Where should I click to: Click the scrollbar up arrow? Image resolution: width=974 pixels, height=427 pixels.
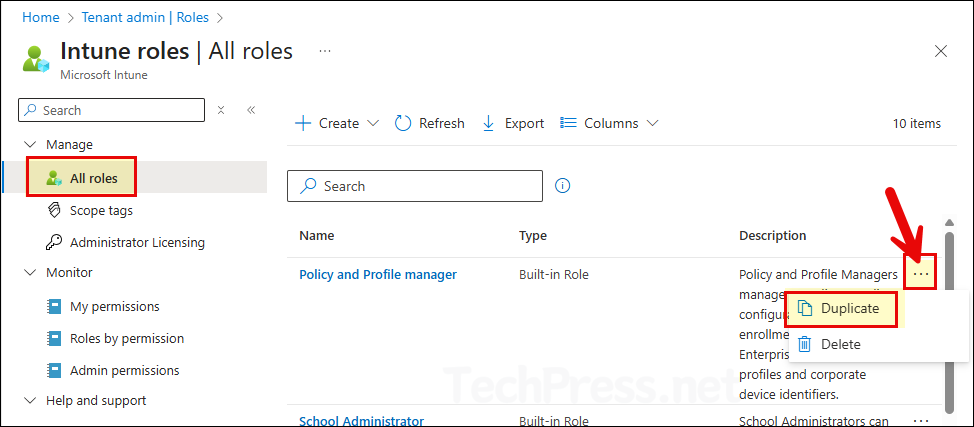tap(949, 222)
